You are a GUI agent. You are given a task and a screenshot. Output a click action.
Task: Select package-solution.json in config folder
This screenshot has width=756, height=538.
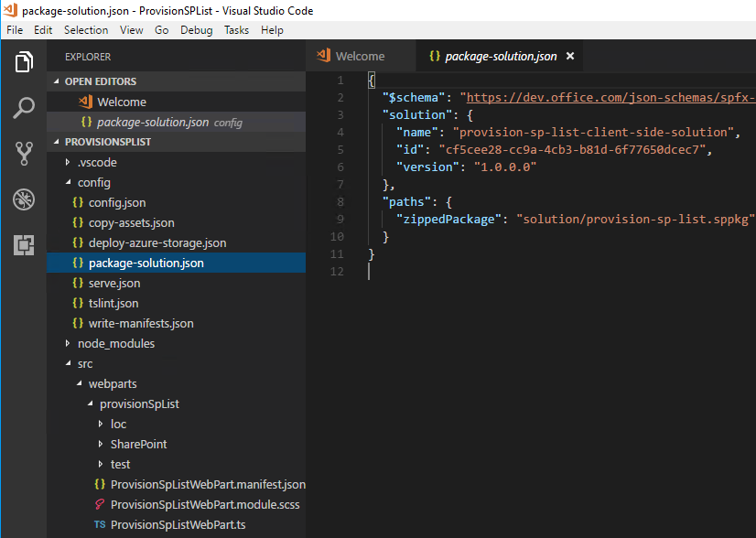(x=176, y=263)
